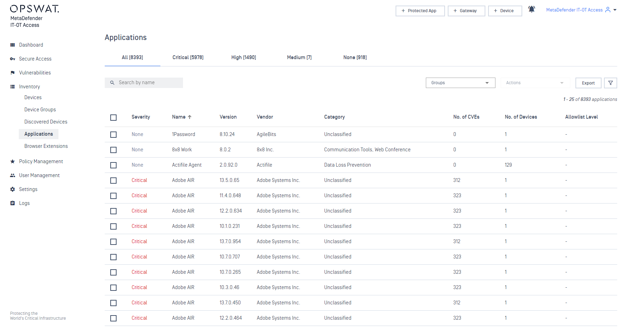This screenshot has width=644, height=327.
Task: Check the Adobe AIR 10.7.0.707 checkbox
Action: tap(113, 257)
